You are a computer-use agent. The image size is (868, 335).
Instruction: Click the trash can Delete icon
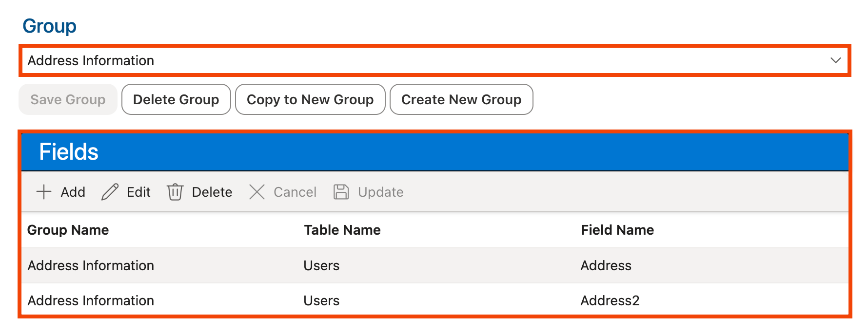(x=175, y=192)
